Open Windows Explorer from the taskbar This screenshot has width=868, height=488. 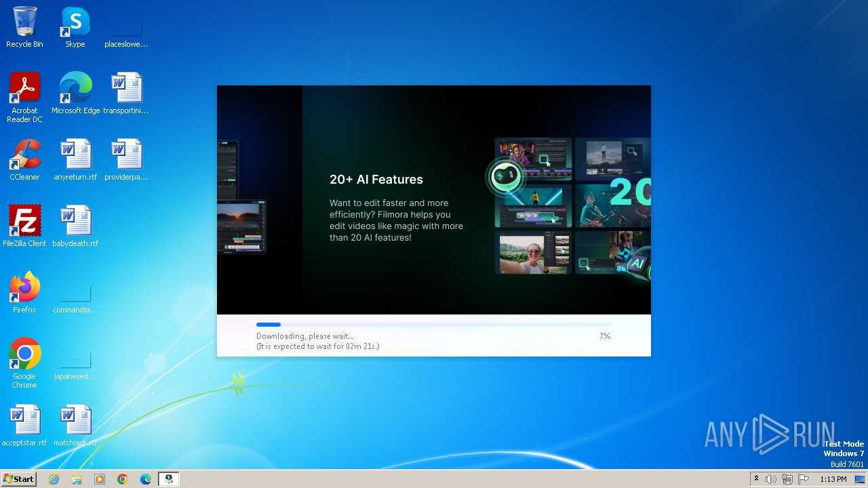77,479
